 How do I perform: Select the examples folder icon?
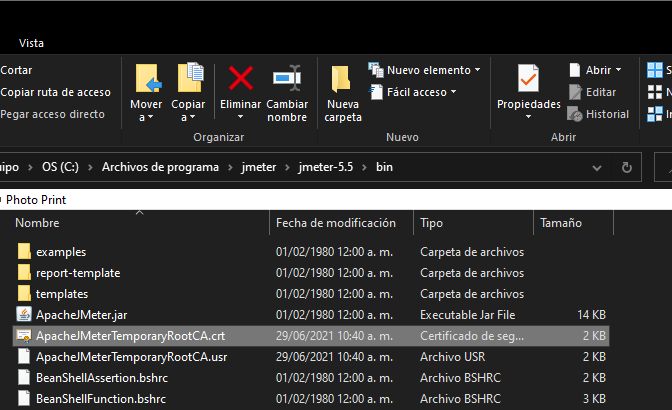click(24, 251)
